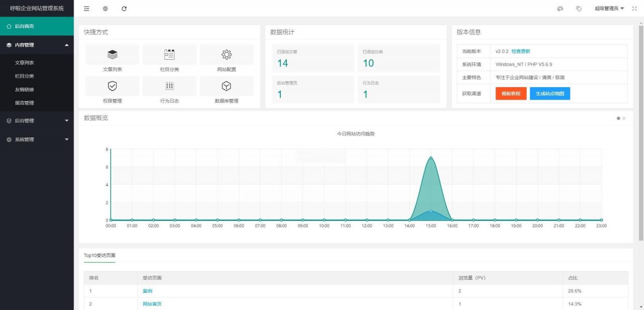Open the 权限管理 shield shortcut
The width and height of the screenshot is (644, 310).
tap(112, 86)
